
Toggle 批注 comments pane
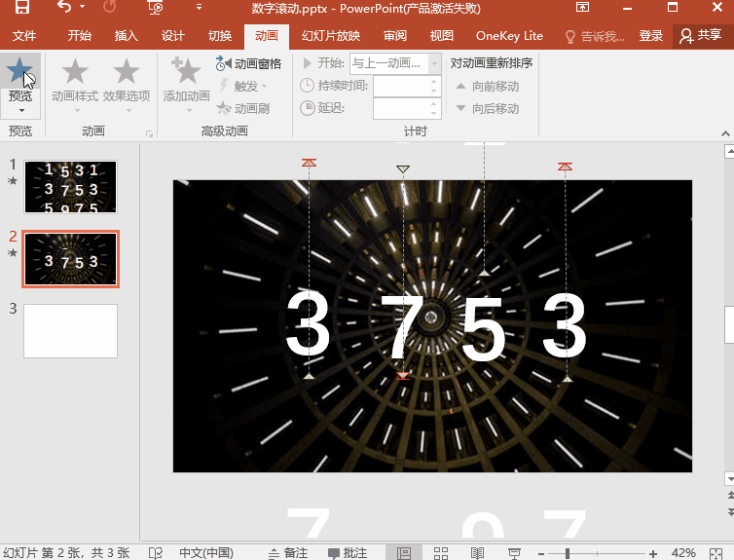point(348,553)
